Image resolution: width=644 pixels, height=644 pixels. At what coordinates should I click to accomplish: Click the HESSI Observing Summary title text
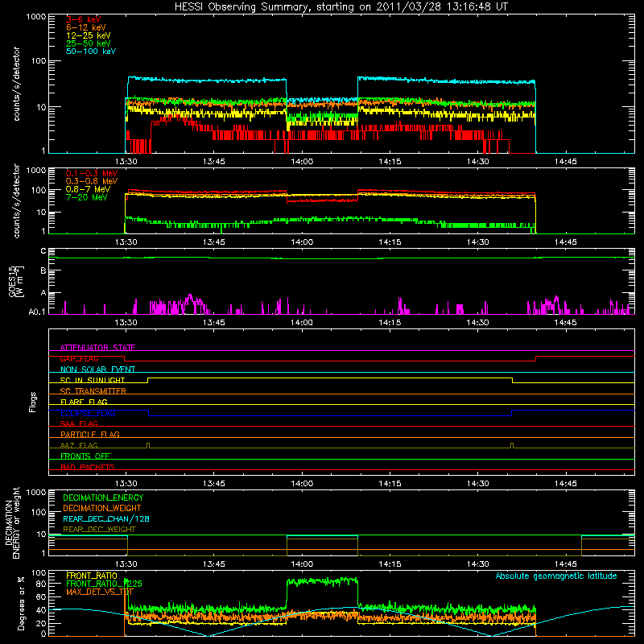(341, 7)
